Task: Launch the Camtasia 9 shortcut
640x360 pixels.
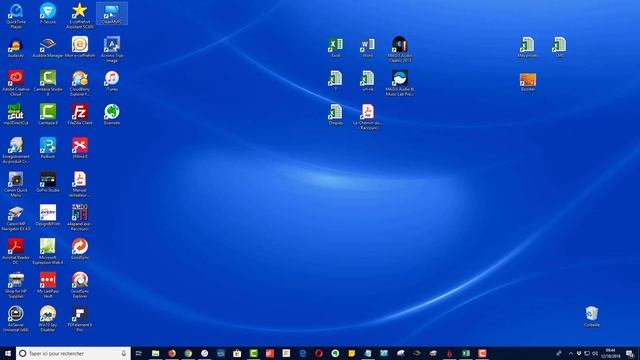Action: point(48,114)
